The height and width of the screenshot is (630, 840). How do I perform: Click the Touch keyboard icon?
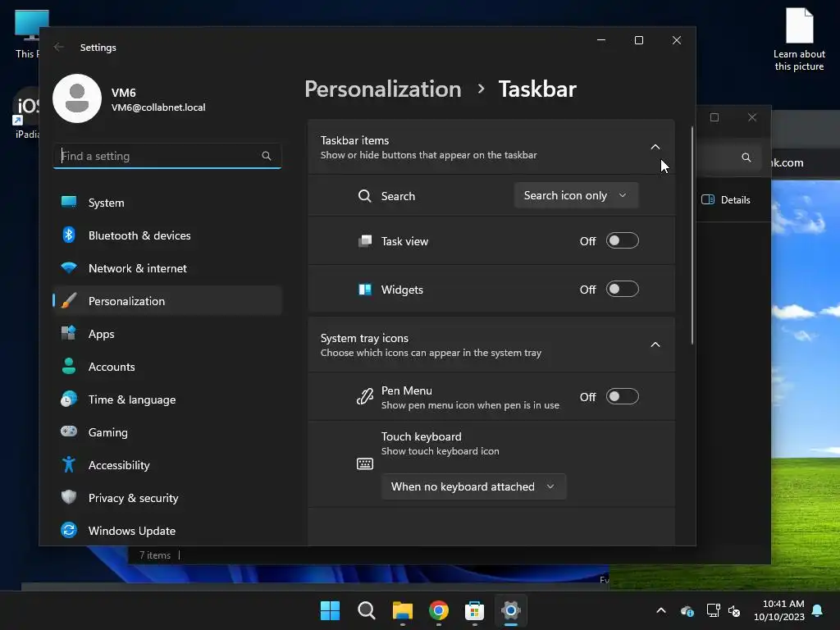[x=365, y=463]
